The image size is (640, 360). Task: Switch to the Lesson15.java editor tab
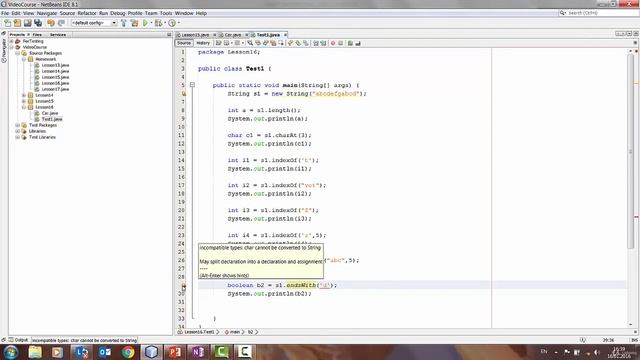click(x=196, y=35)
